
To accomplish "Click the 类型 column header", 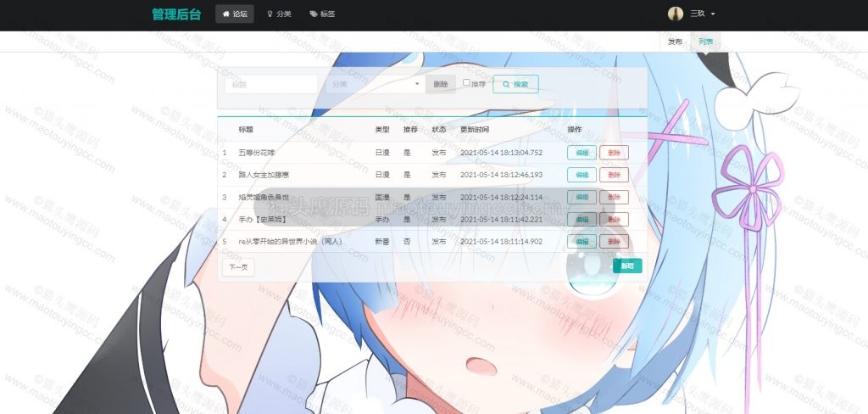I will [382, 129].
